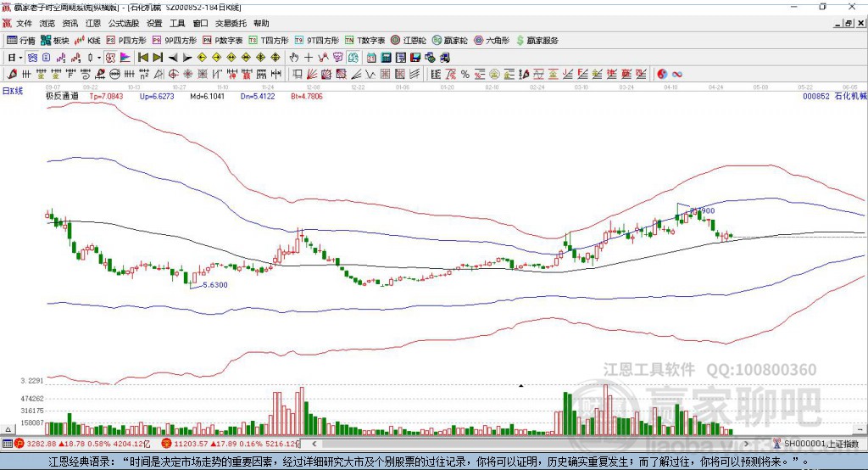
Task: Open the P四方形 square tool
Action: 126,41
